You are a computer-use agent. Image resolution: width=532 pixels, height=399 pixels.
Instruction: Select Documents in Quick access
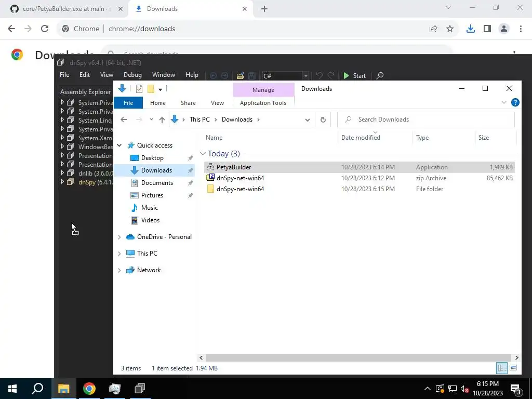[x=157, y=182]
